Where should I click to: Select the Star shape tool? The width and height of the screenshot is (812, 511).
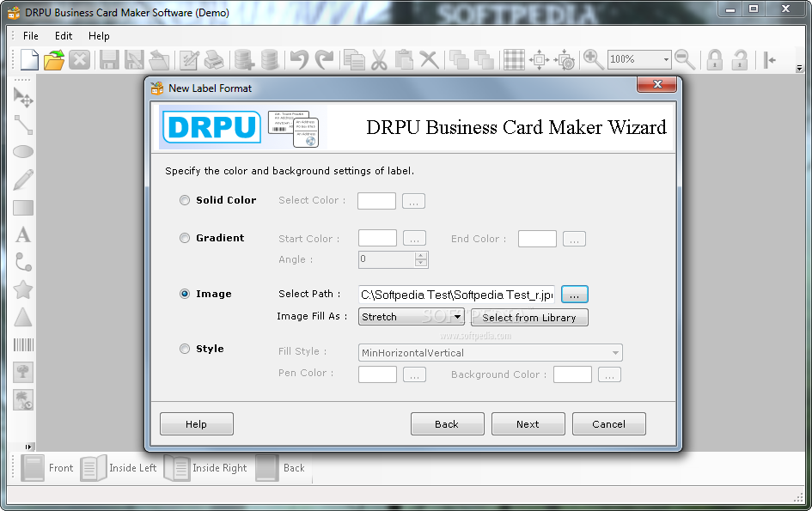tap(23, 289)
